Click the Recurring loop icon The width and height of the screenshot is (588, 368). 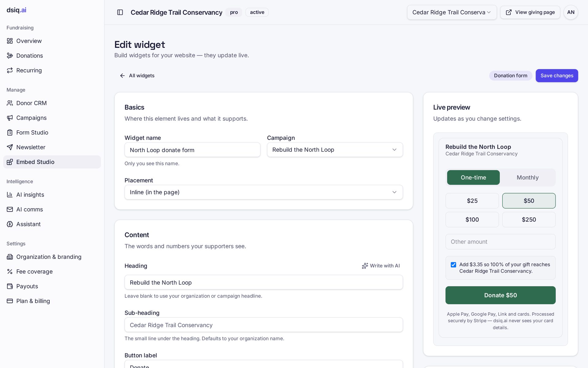10,70
